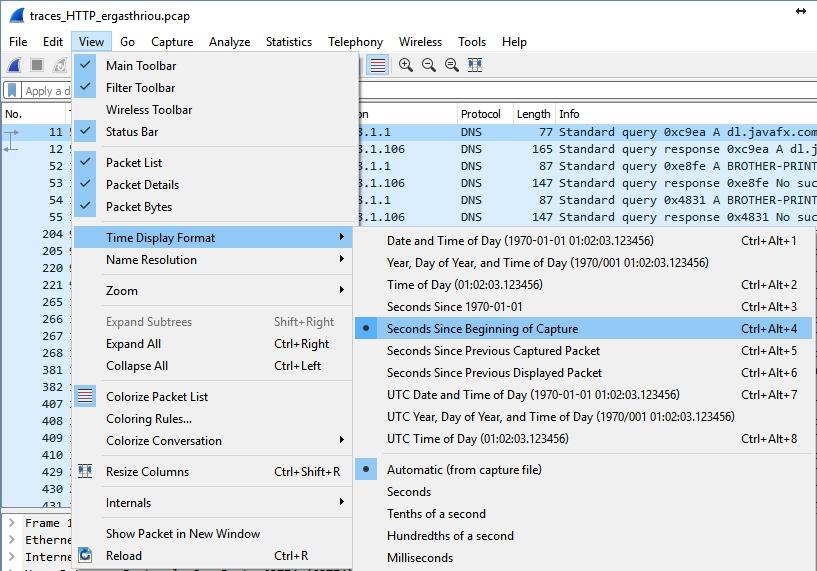Click the start capture shark fin icon
This screenshot has height=571, width=817.
pos(14,65)
